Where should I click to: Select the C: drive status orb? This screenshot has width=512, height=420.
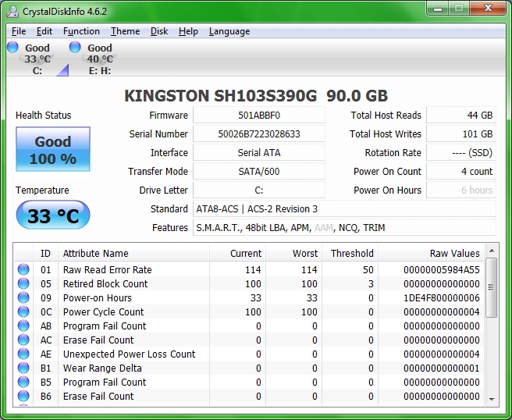click(12, 48)
